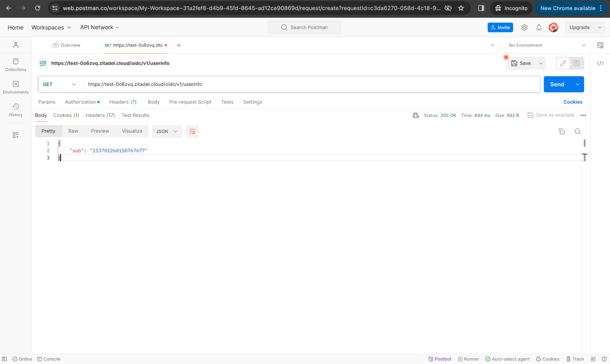Click the Environments sidebar icon
610x364 pixels.
pyautogui.click(x=16, y=86)
